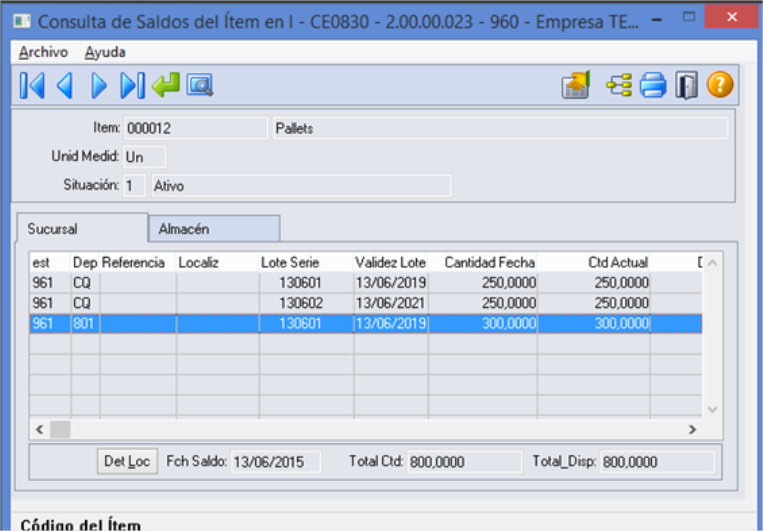Switch to the Almacén tab
Image resolution: width=763 pixels, height=531 pixels.
(x=214, y=228)
